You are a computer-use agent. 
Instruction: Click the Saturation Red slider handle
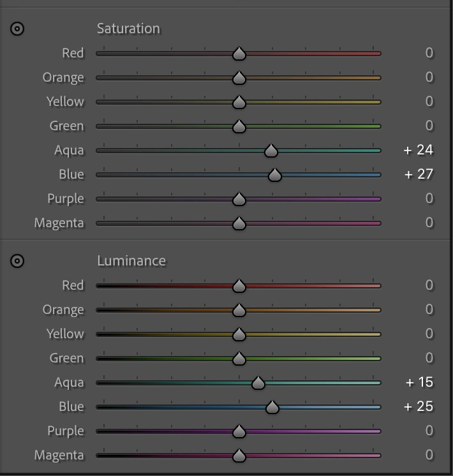(x=239, y=54)
